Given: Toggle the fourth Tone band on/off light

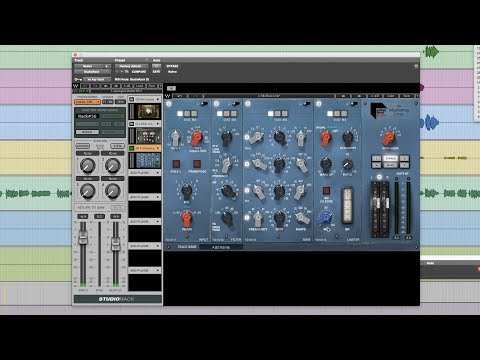Looking at the screenshot, I should point(247,218).
